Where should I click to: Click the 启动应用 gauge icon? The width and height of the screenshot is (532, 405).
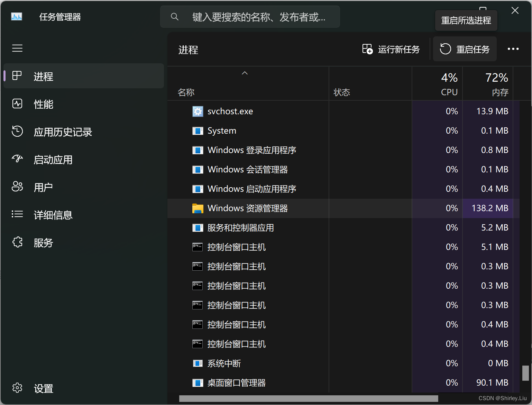coord(17,159)
